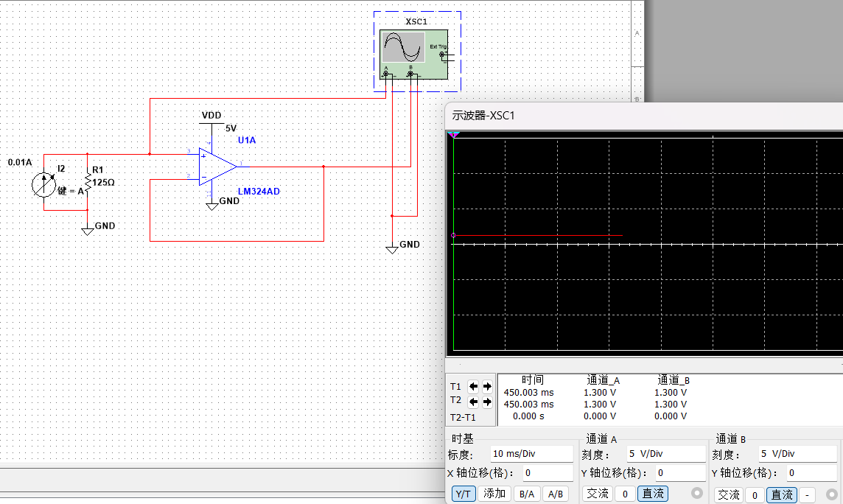Set channel B coupling to 直流 (DC)
Image resolution: width=843 pixels, height=504 pixels.
click(x=783, y=495)
